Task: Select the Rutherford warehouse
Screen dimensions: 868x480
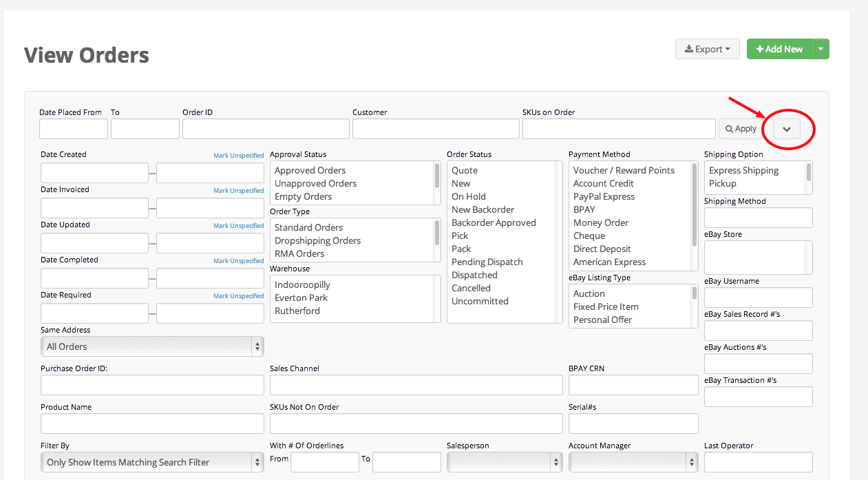Action: [x=297, y=311]
